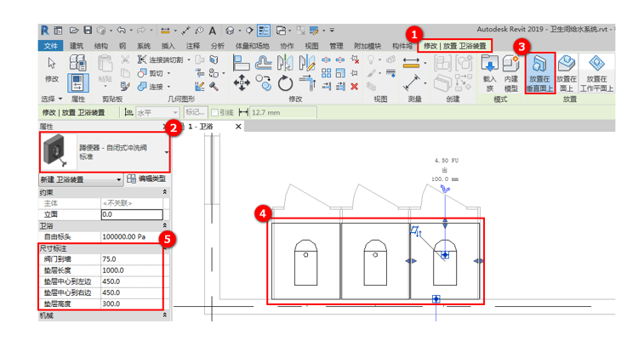
Task: Undo the last action in quick access toolbar
Action: [x=121, y=31]
